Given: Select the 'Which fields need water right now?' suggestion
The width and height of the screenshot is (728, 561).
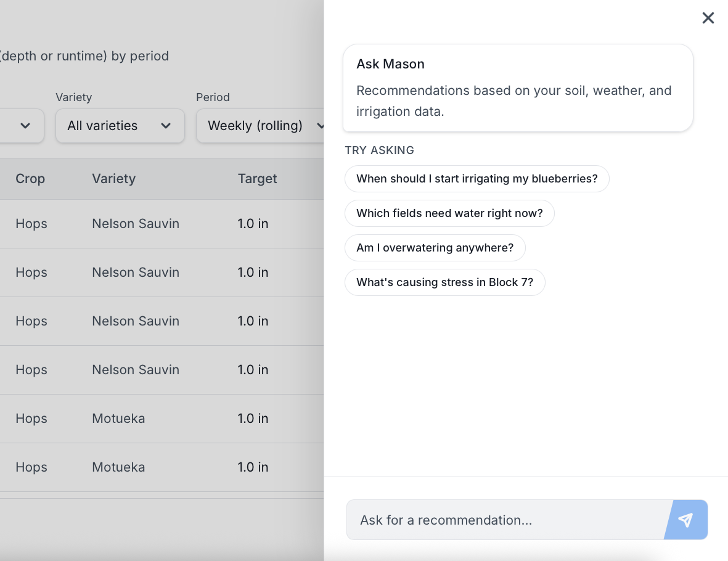Looking at the screenshot, I should (x=449, y=213).
